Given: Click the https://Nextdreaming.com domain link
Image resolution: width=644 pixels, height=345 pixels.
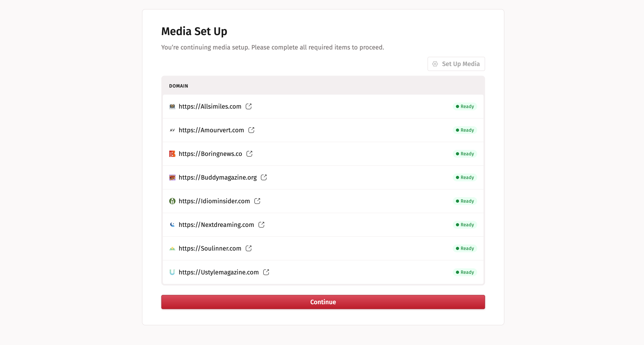Looking at the screenshot, I should [216, 225].
